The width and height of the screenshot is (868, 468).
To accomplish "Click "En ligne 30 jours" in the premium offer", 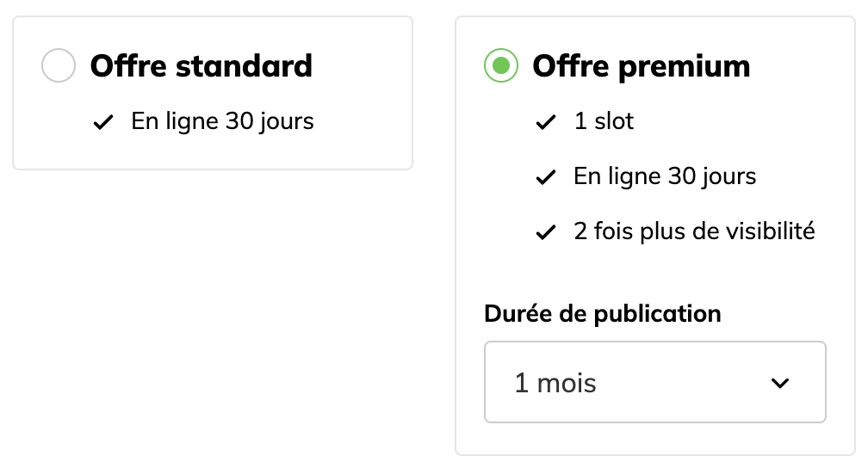I will (665, 177).
